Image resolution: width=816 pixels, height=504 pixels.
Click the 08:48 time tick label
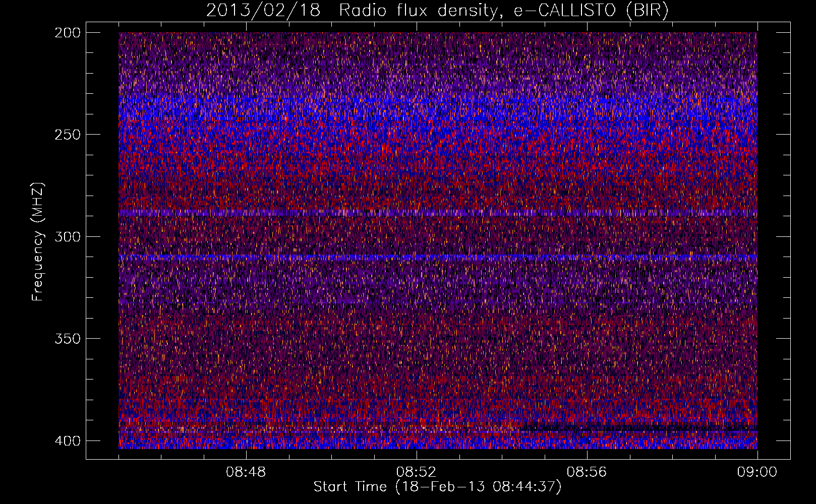pyautogui.click(x=246, y=472)
